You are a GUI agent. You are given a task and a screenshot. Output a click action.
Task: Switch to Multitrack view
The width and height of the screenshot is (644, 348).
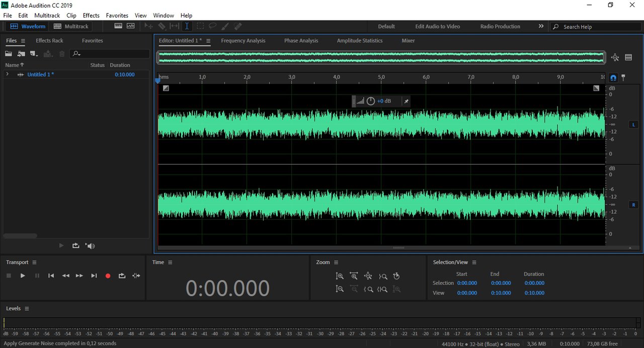tap(71, 26)
